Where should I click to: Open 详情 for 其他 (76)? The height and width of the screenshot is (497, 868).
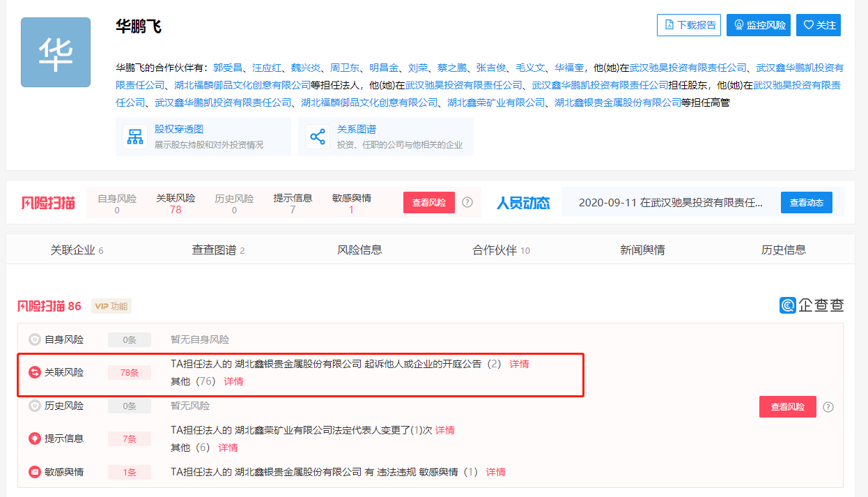tap(233, 381)
